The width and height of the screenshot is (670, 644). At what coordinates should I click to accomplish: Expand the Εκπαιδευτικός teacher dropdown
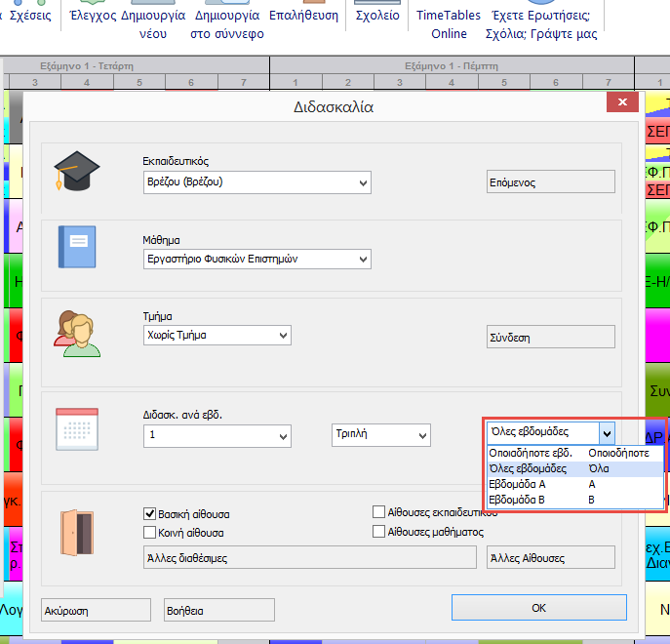363,182
